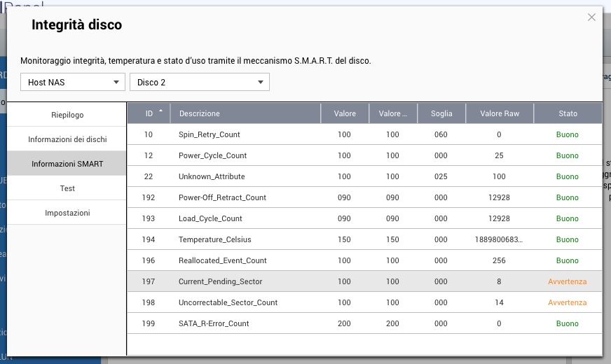Screen dimensions: 611x364
Task: Click the ID column sort arrow
Action: [162, 111]
